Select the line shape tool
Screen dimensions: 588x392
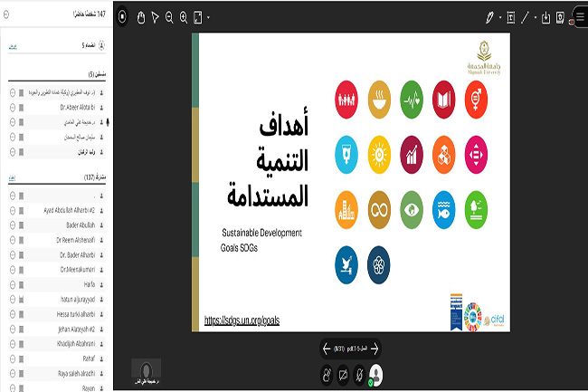[525, 17]
